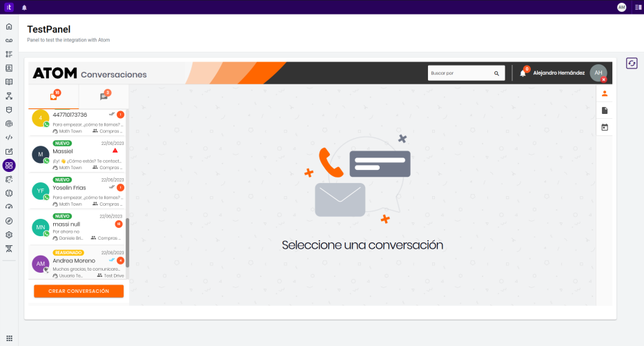Open the Yoselin Frias conversation

click(77, 191)
